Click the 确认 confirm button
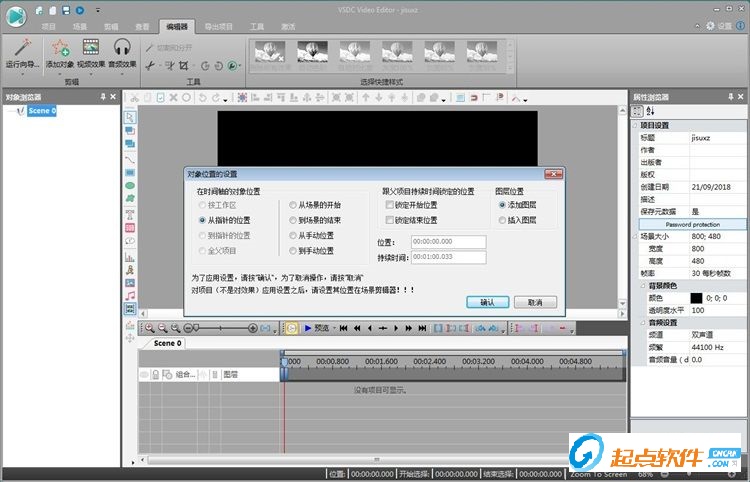Screen dimensions: 750x482 pyautogui.click(x=487, y=302)
